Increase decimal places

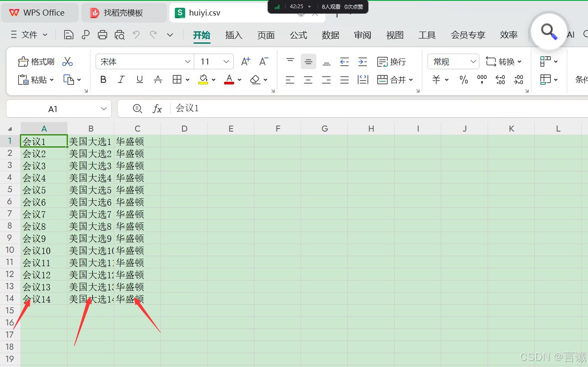(x=500, y=80)
